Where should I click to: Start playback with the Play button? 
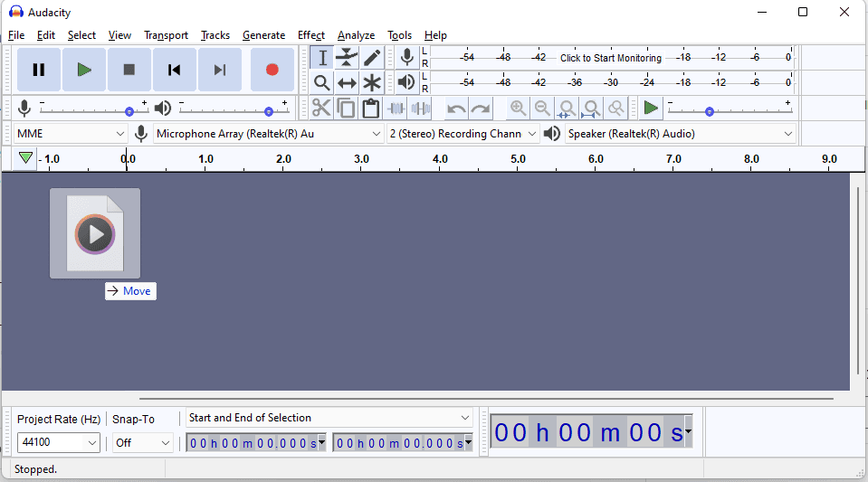click(84, 70)
